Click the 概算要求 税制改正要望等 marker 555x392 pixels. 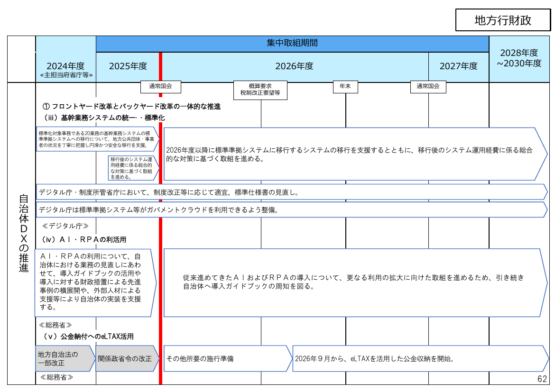[x=260, y=90]
